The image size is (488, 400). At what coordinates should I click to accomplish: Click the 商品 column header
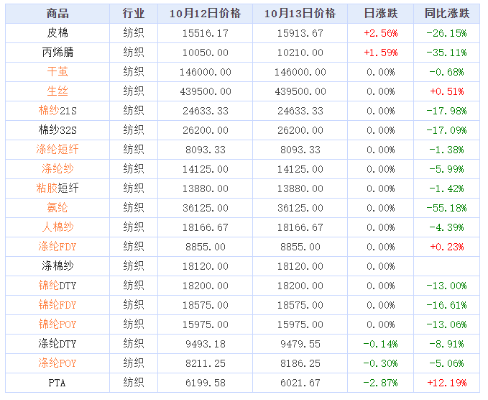57,14
